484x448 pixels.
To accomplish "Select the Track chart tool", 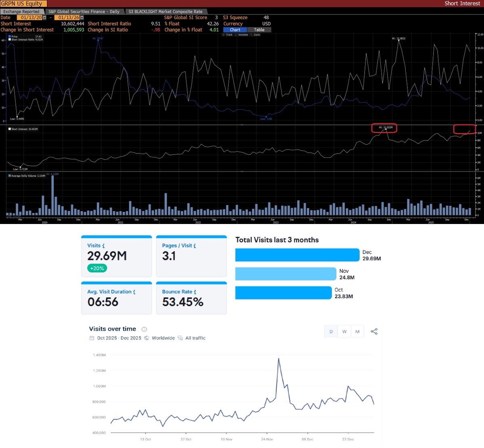I will pos(227,35).
